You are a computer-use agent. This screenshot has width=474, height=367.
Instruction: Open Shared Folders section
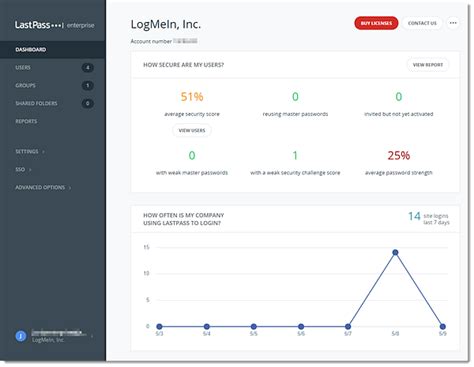36,103
